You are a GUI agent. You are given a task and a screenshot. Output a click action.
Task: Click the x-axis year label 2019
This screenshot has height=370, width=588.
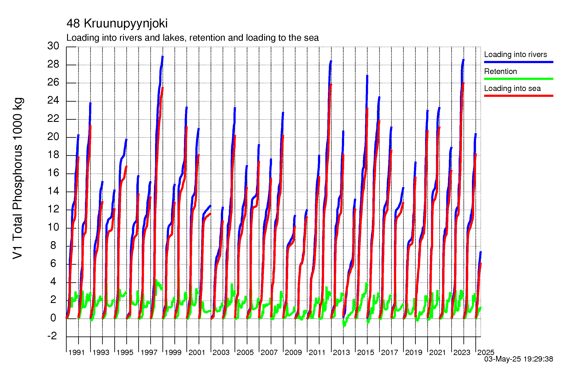(x=414, y=352)
